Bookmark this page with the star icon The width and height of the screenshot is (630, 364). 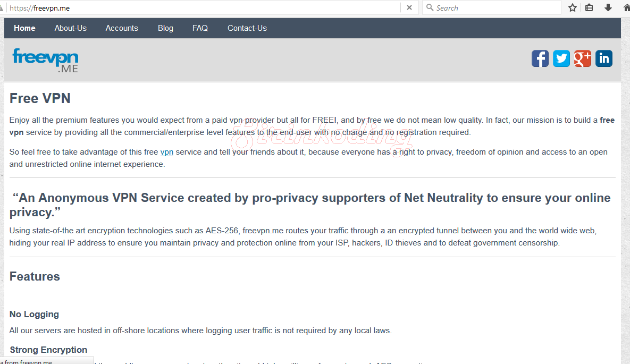[573, 7]
